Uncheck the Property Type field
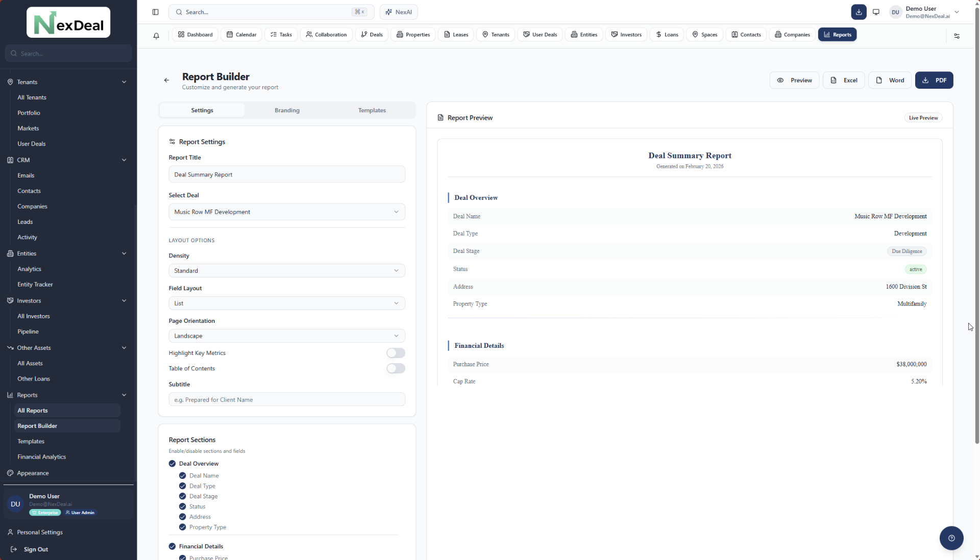Screen dimensions: 980x560 182,527
